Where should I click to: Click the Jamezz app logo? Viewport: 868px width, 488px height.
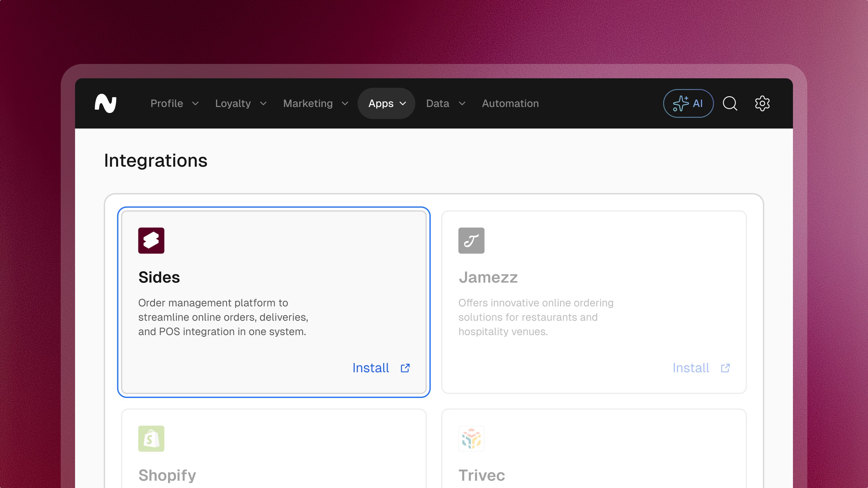coord(471,240)
